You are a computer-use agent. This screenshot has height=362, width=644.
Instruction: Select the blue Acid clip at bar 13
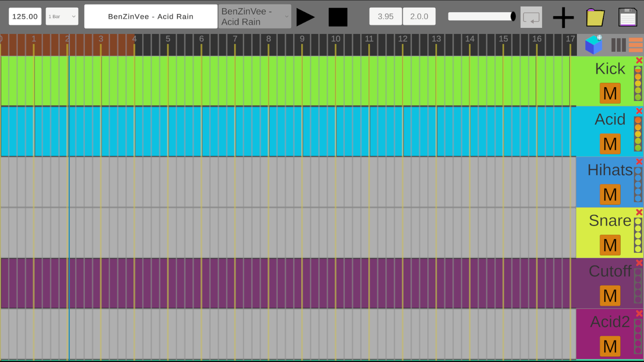[453, 131]
